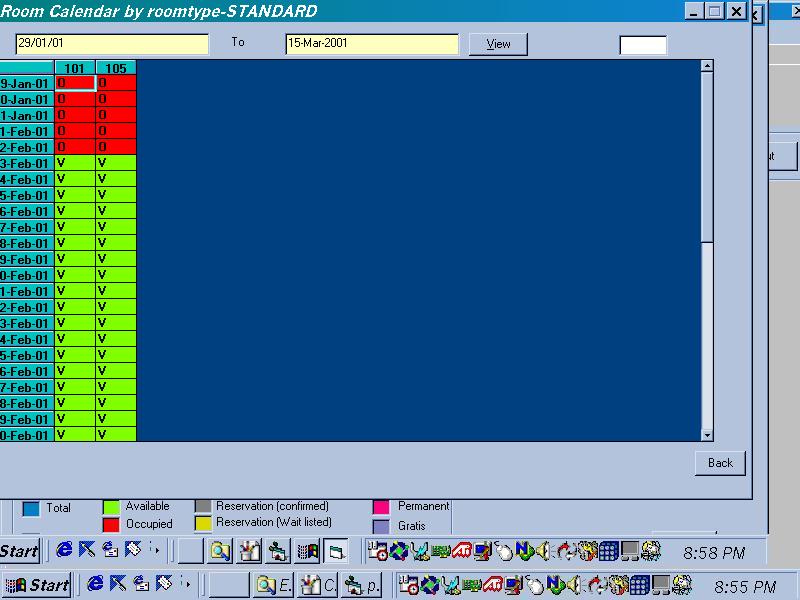Viewport: 800px width, 600px height.
Task: Open Internet Explorer in the 8:58 PM taskbar
Action: 64,550
